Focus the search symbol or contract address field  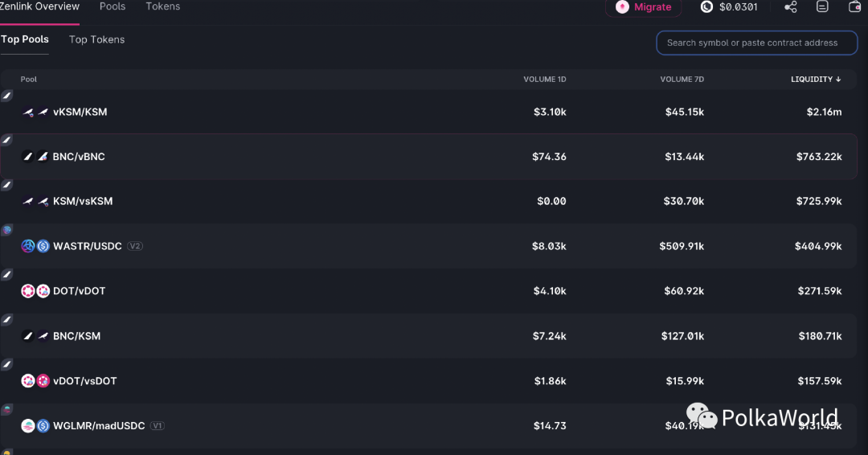click(x=756, y=43)
